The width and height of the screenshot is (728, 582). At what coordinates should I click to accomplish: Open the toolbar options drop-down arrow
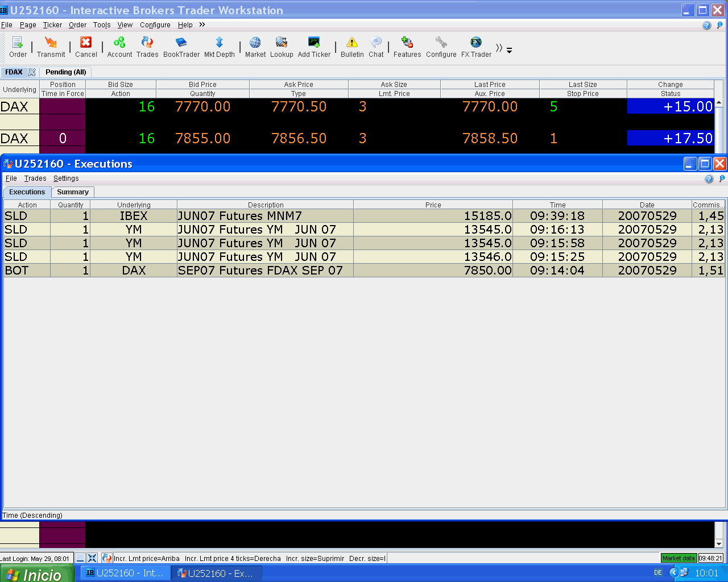point(510,51)
